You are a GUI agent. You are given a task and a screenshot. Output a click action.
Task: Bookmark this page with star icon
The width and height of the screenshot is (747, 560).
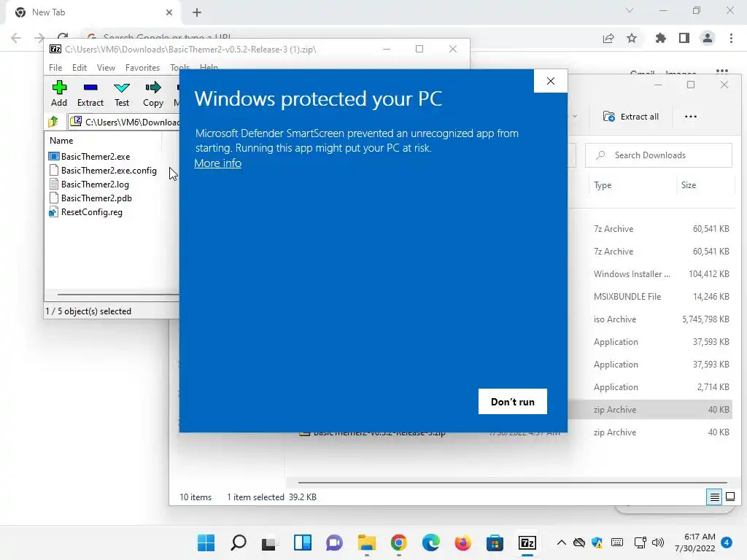[632, 38]
